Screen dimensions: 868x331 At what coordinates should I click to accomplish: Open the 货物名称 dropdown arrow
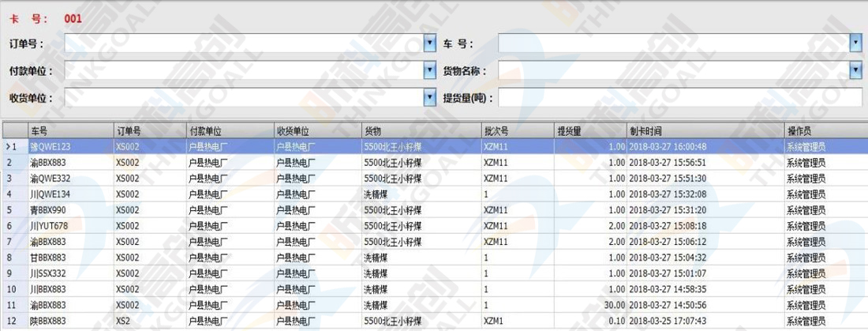tap(856, 70)
